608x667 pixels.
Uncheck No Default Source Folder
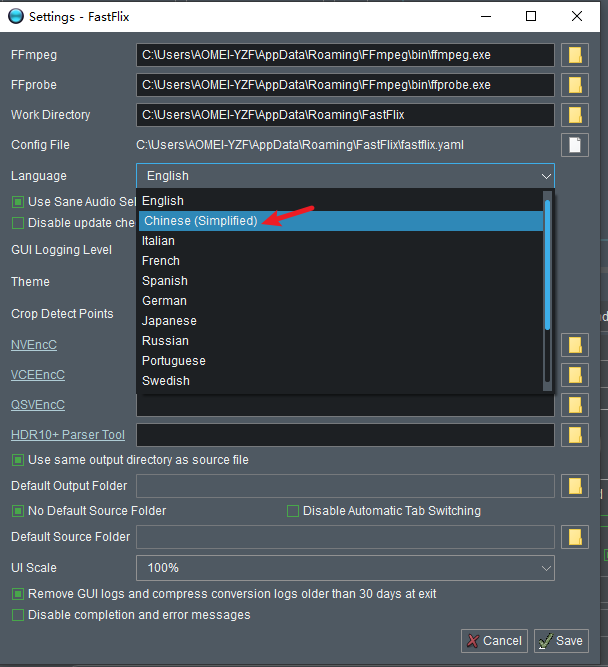coord(18,511)
